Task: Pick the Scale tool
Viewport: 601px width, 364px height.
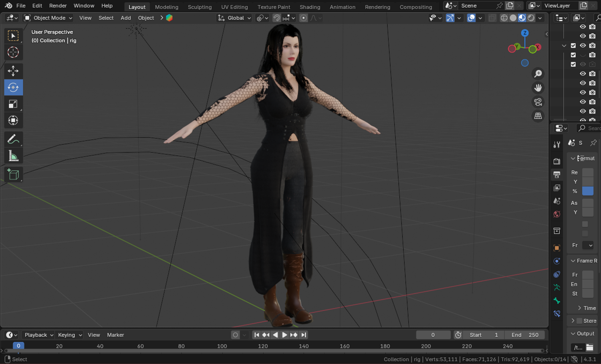Action: click(x=13, y=104)
